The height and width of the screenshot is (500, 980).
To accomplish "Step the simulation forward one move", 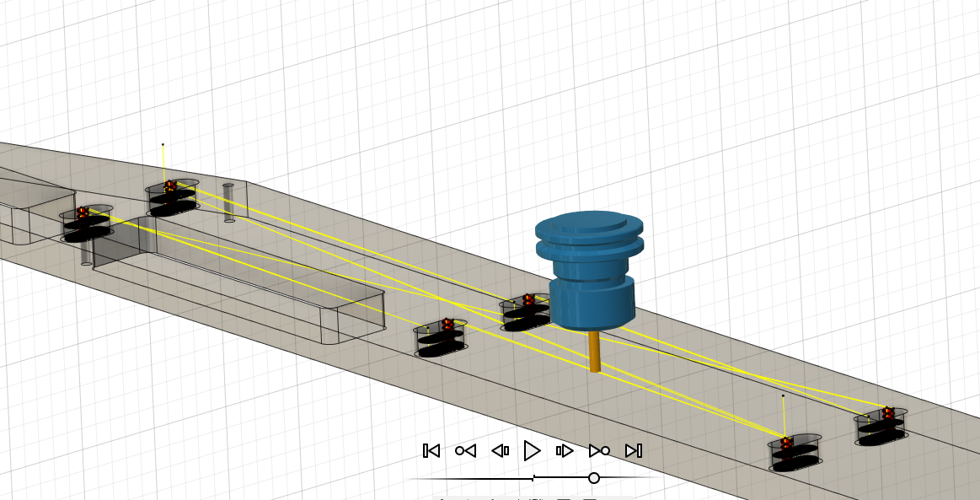I will (x=565, y=451).
